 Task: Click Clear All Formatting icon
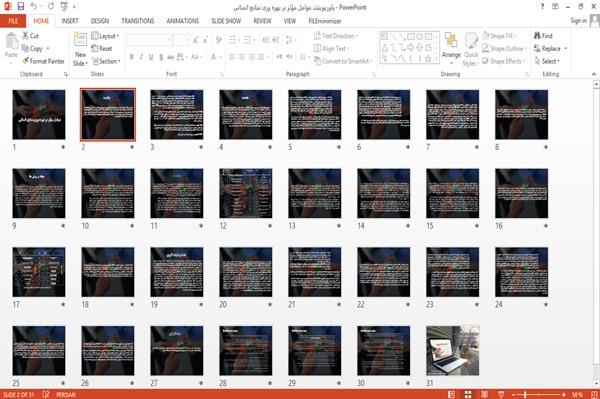click(219, 40)
